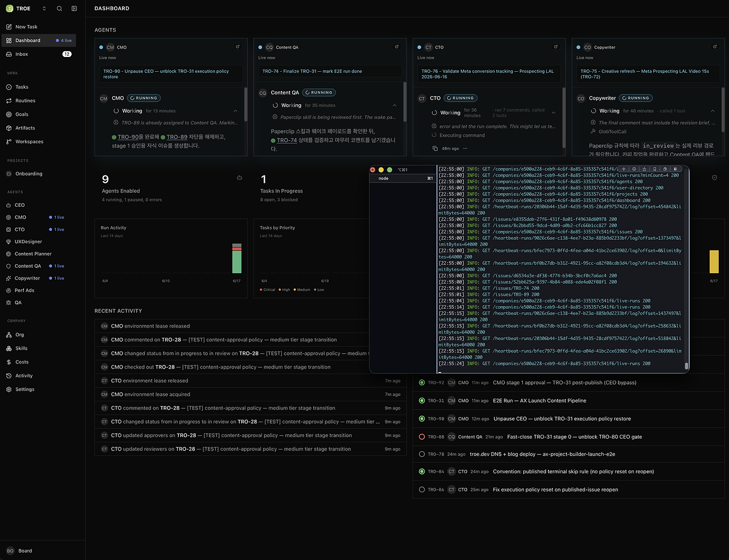The image size is (729, 560).
Task: Click New Task in the sidebar
Action: [38, 27]
